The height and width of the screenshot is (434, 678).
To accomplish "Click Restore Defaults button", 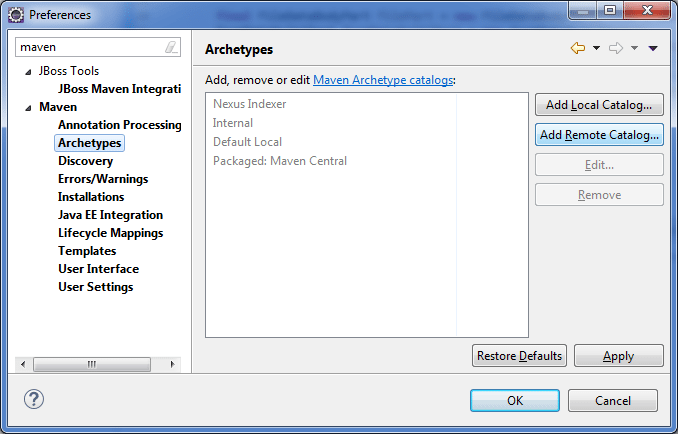I will (x=519, y=356).
